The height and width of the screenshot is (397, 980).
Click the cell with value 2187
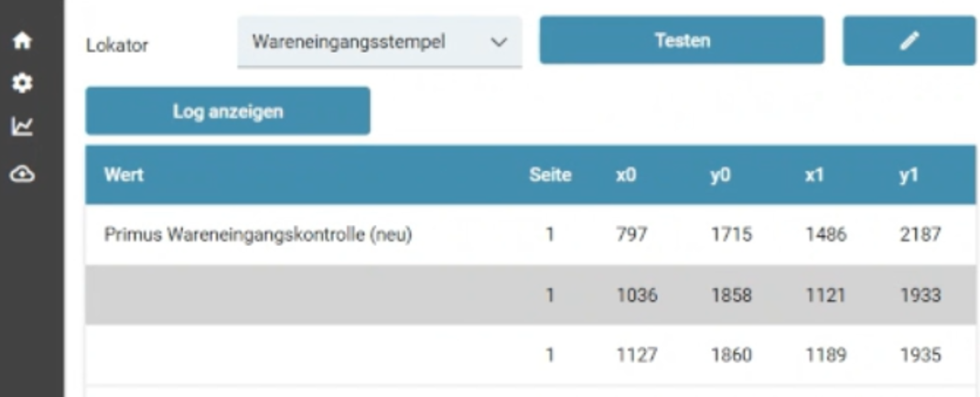pyautogui.click(x=920, y=235)
